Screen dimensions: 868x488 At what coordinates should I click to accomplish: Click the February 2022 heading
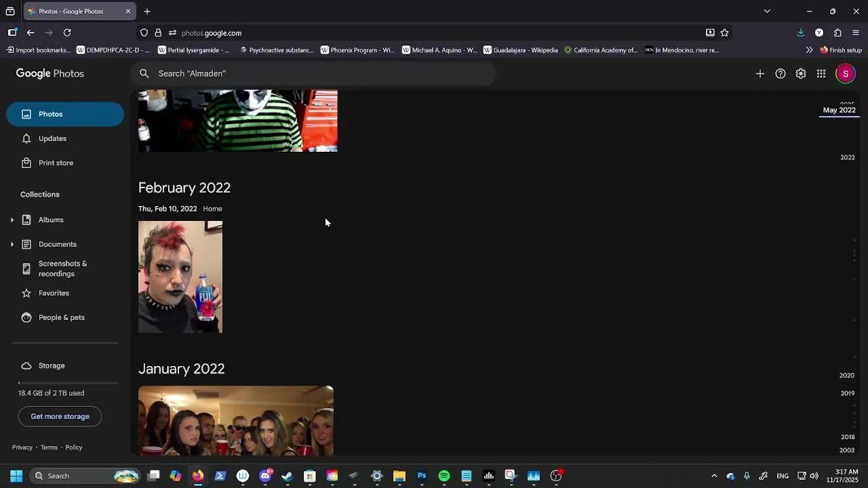pyautogui.click(x=184, y=188)
